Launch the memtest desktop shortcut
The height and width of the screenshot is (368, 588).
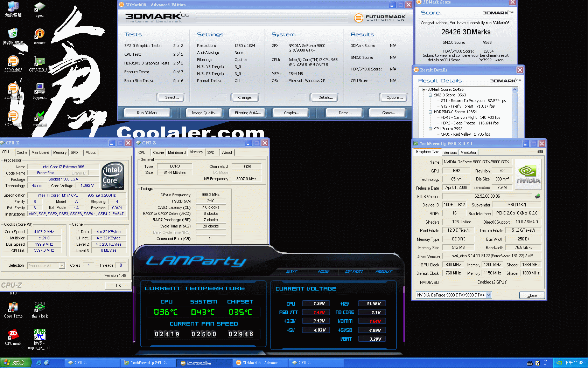pos(40,118)
